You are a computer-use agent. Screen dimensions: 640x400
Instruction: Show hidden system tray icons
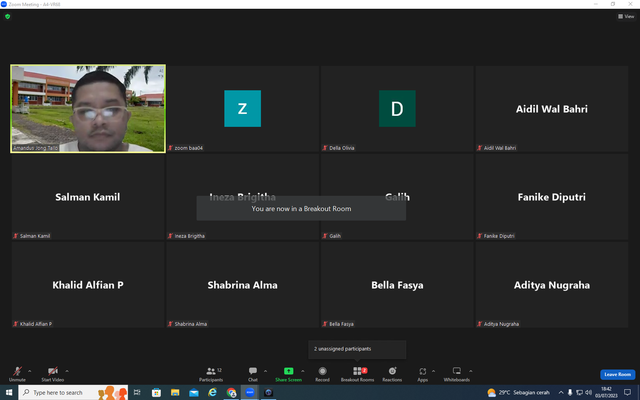point(561,393)
